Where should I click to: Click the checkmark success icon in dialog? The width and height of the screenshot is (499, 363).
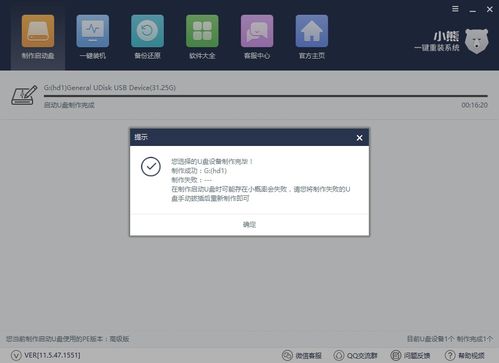coord(151,166)
